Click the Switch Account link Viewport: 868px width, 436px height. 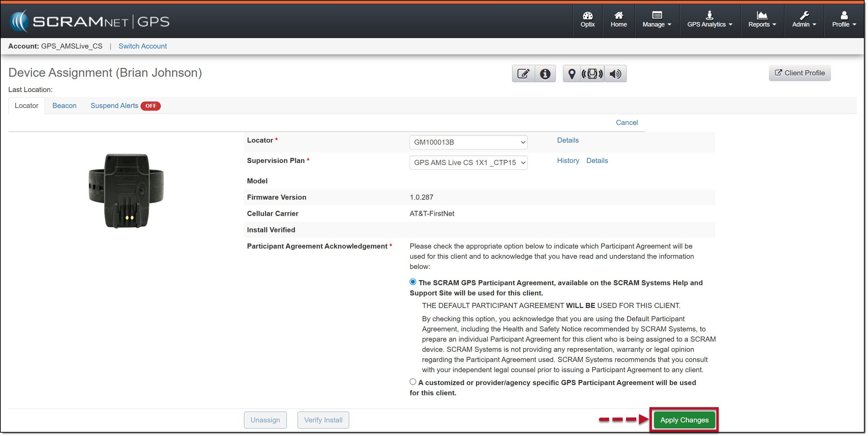click(143, 46)
